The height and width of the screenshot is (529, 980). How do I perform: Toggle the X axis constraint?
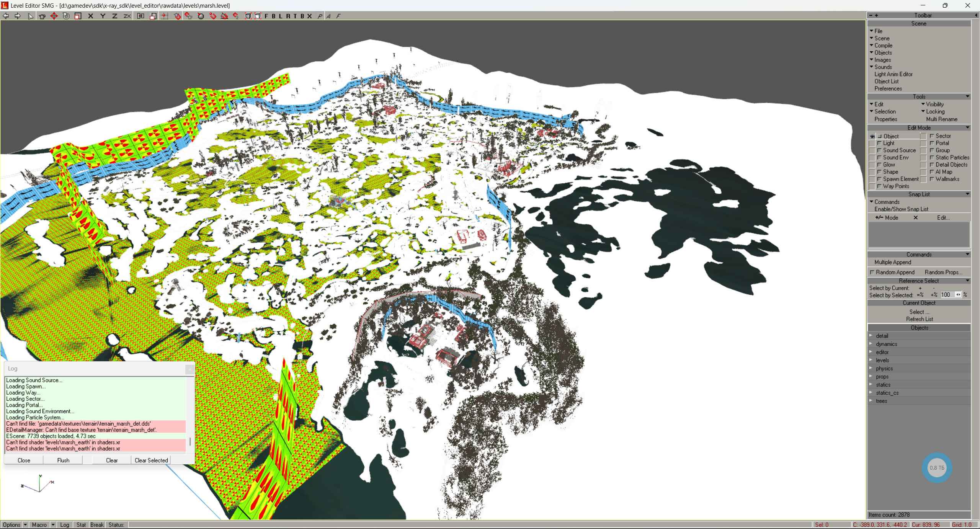coord(91,16)
